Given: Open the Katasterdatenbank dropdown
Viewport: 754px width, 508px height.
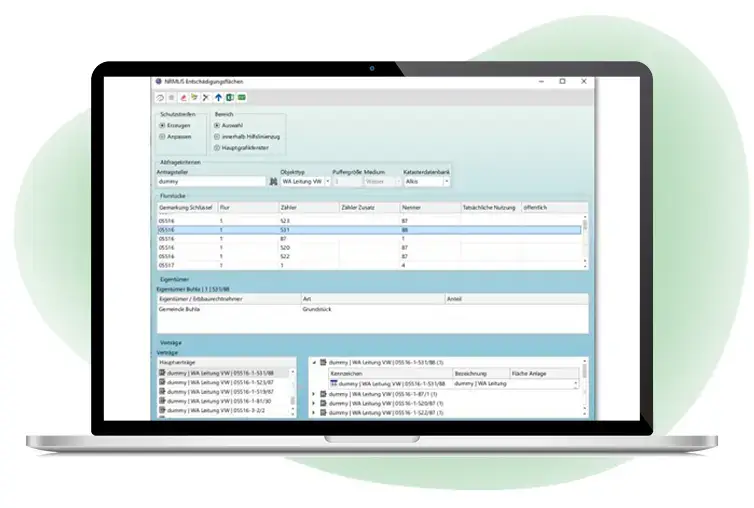Looking at the screenshot, I should click(446, 182).
